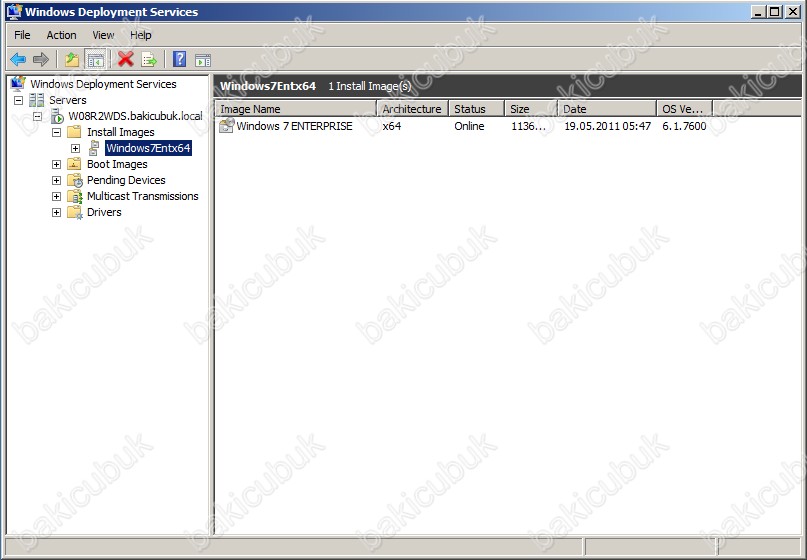Toggle the action pane toolbar icon
The image size is (807, 560).
coord(203,60)
